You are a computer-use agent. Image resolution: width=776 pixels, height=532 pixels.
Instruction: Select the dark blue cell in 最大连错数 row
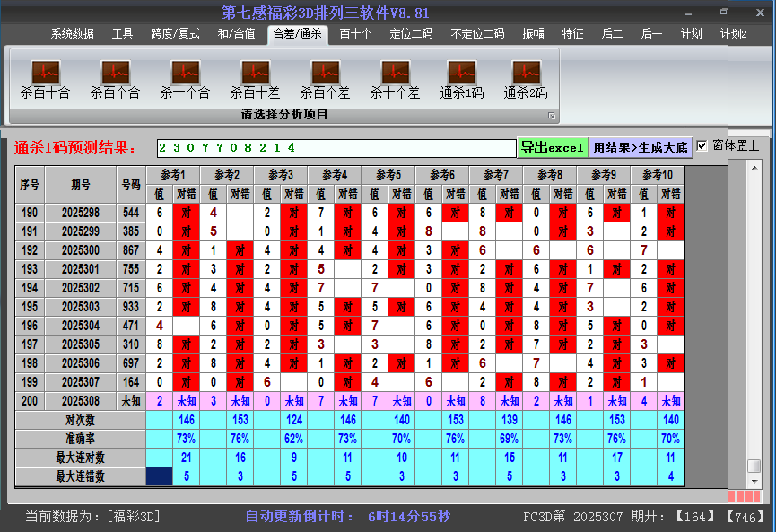(x=160, y=476)
